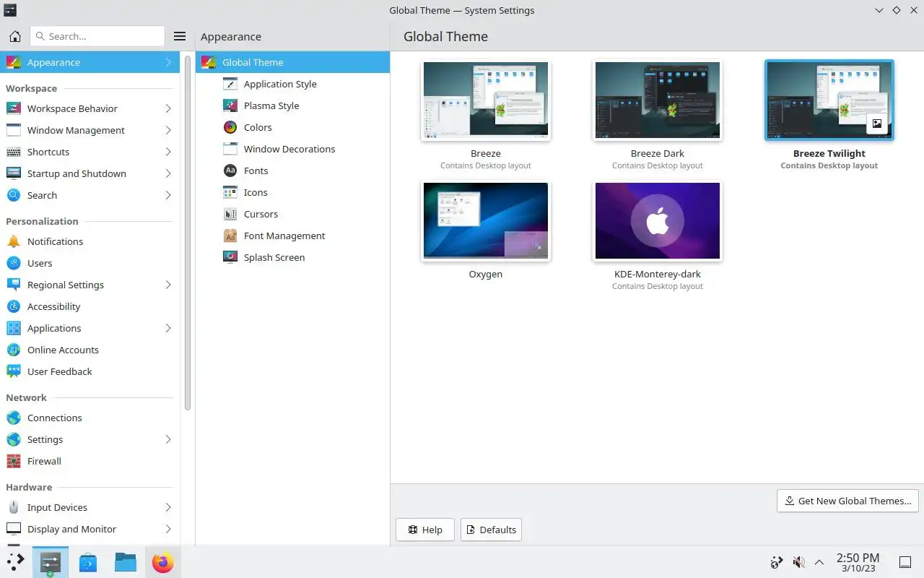Image resolution: width=924 pixels, height=578 pixels.
Task: Click the Online Accounts icon
Action: pos(14,350)
